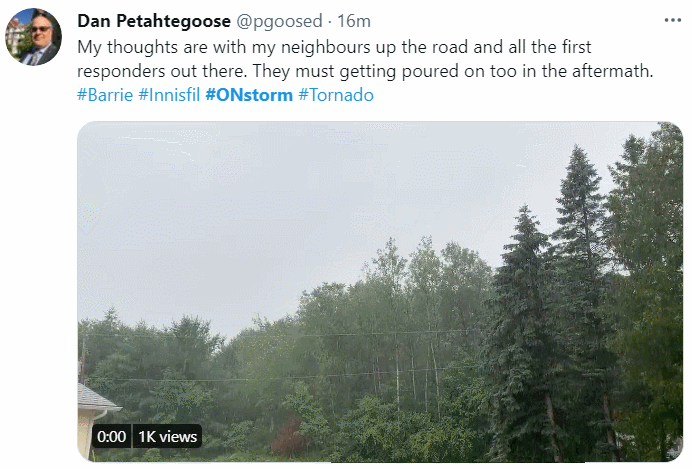Play the embedded storm video
The image size is (692, 469).
click(x=380, y=290)
